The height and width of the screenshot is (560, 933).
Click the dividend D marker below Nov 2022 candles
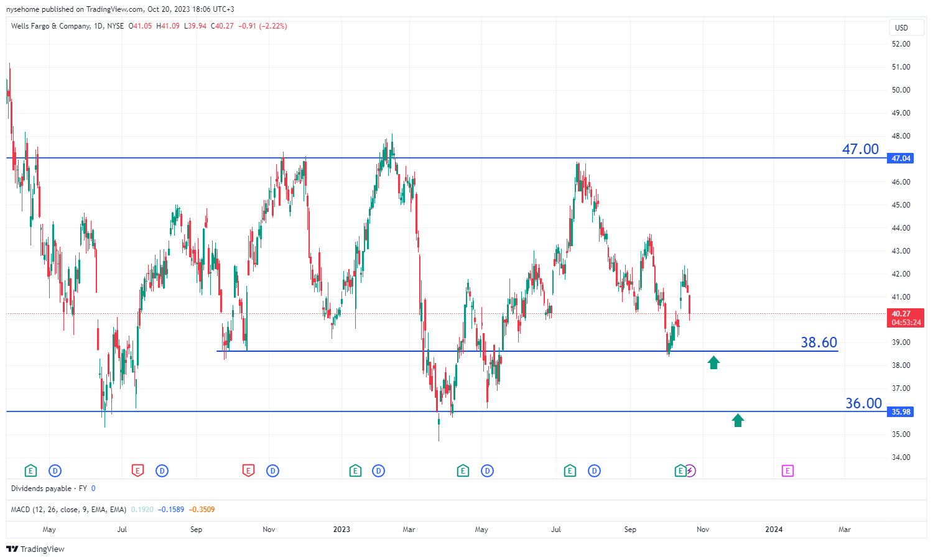272,471
